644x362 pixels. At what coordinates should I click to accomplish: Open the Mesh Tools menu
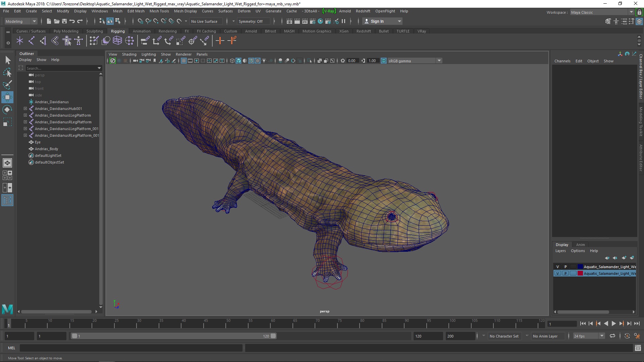pyautogui.click(x=159, y=11)
